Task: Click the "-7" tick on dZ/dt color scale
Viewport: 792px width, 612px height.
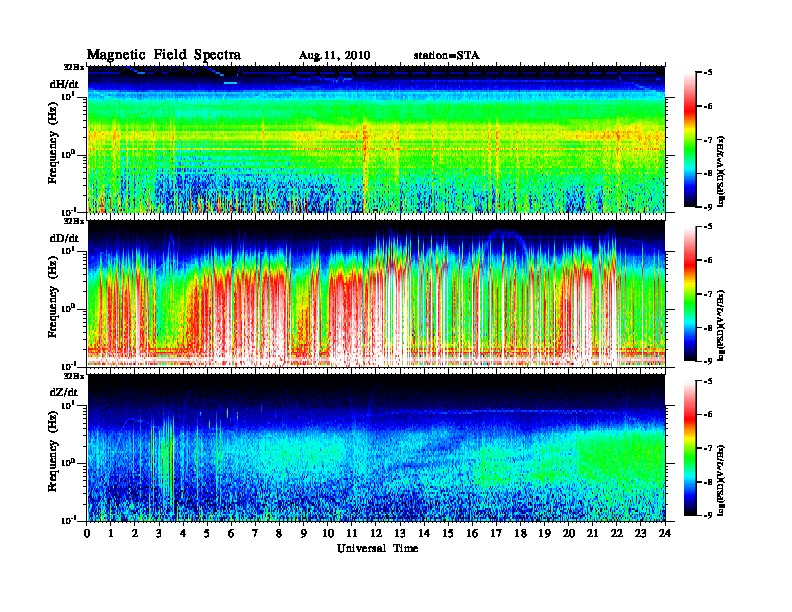Action: (x=708, y=448)
